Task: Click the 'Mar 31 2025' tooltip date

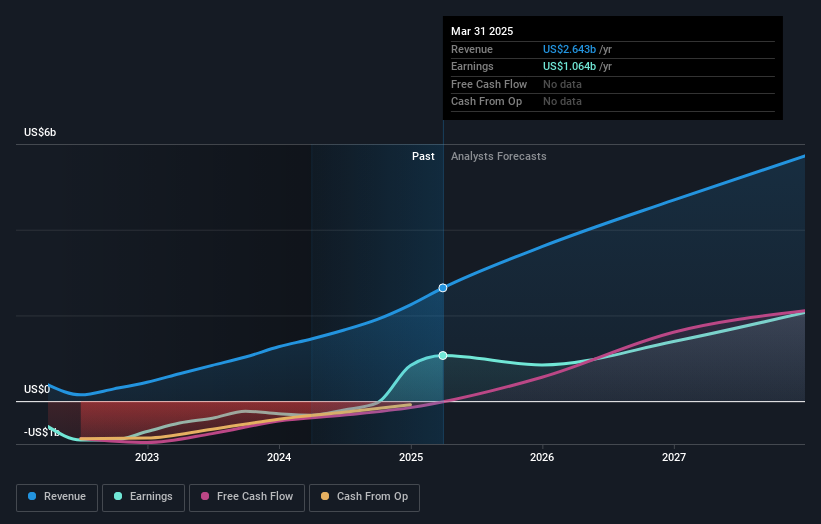Action: [482, 31]
